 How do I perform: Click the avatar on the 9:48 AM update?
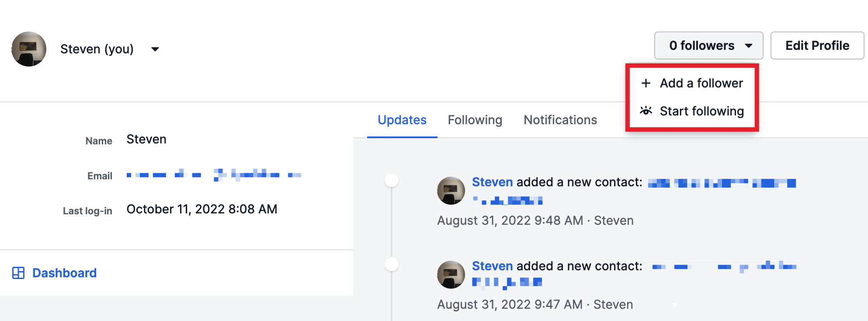pyautogui.click(x=451, y=191)
